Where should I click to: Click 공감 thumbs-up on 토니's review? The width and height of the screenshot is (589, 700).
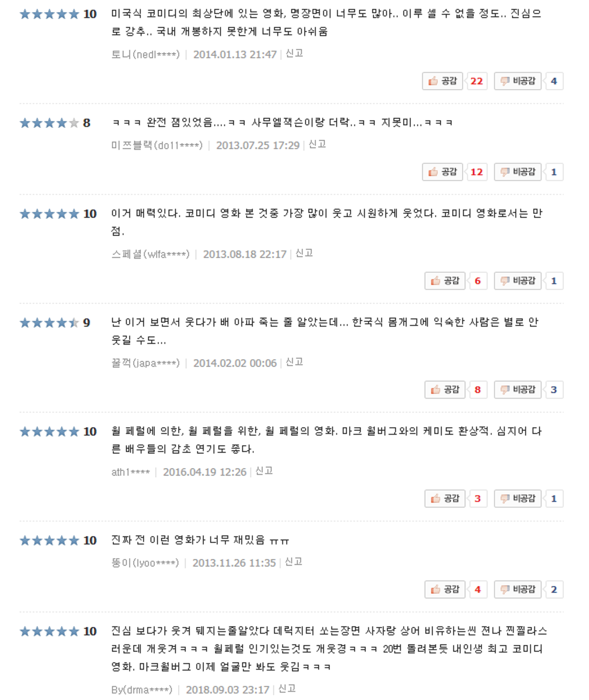442,81
